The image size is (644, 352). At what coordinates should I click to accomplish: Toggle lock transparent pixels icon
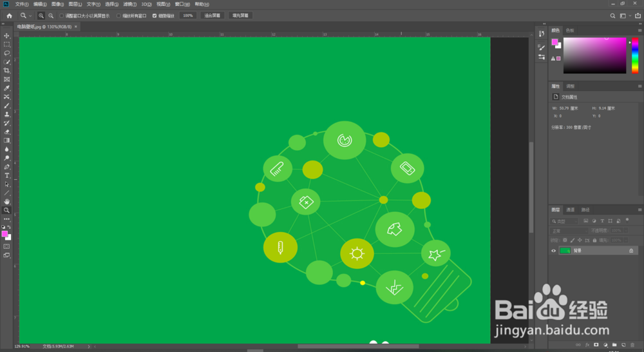point(565,240)
